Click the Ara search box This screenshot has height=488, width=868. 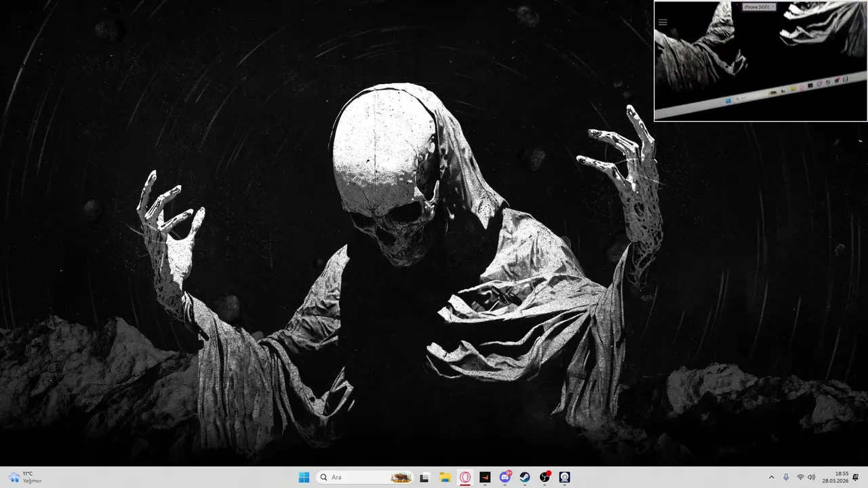(365, 477)
